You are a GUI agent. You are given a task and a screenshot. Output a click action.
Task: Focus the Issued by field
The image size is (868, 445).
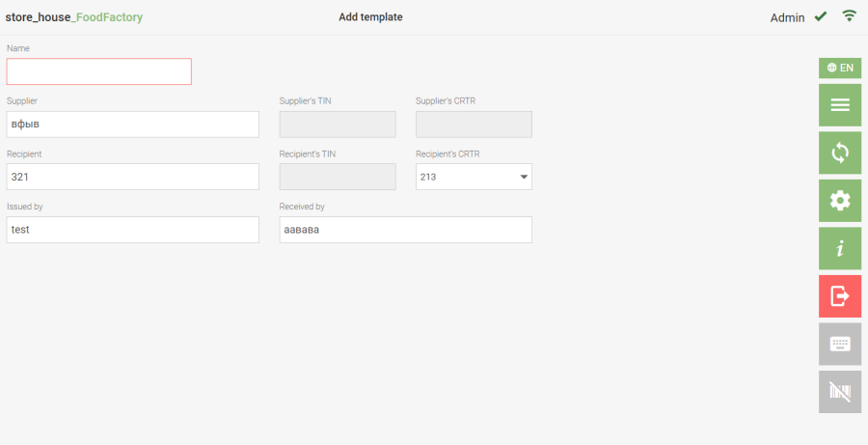[132, 230]
